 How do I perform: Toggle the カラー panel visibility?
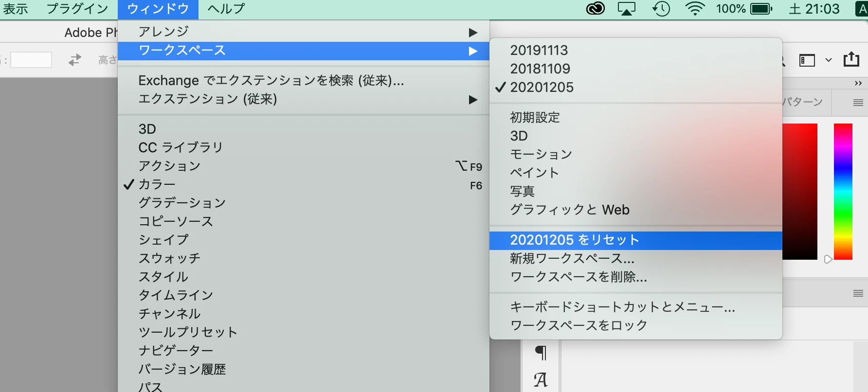coord(304,185)
